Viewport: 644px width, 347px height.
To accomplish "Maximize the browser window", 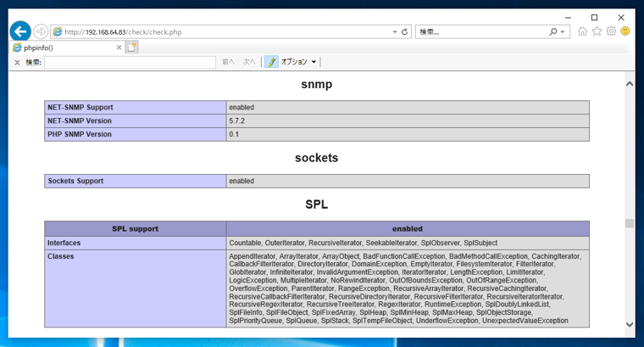I will (x=594, y=18).
